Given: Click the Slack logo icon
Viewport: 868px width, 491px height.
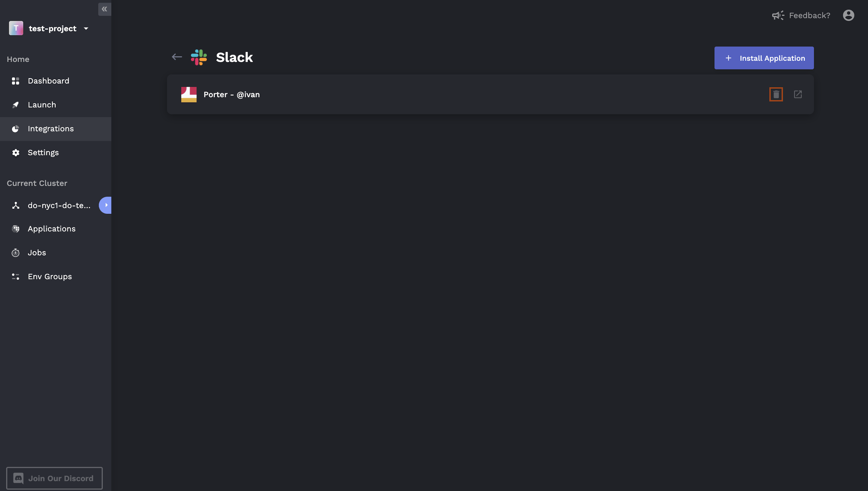Looking at the screenshot, I should (199, 57).
